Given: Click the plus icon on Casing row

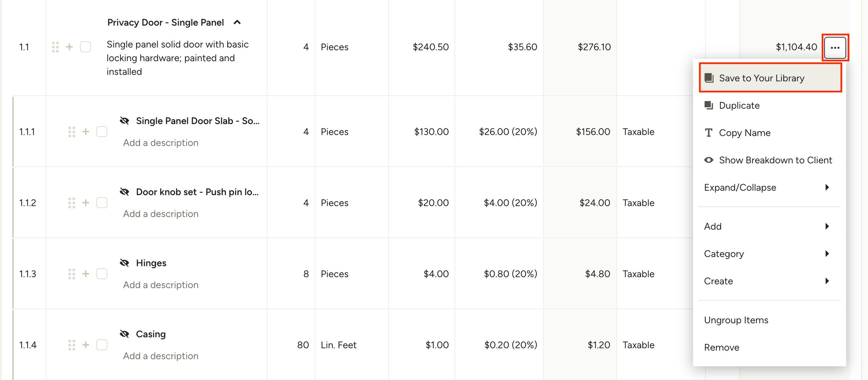Looking at the screenshot, I should pos(86,345).
